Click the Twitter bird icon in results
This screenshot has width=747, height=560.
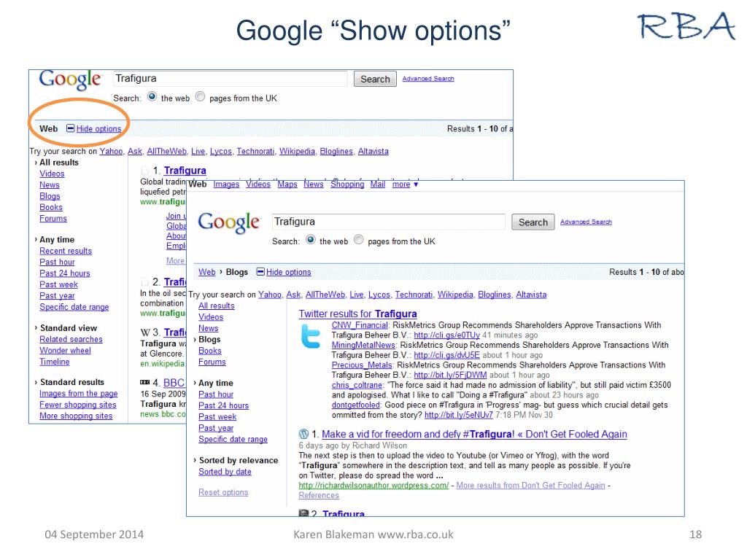pyautogui.click(x=311, y=336)
